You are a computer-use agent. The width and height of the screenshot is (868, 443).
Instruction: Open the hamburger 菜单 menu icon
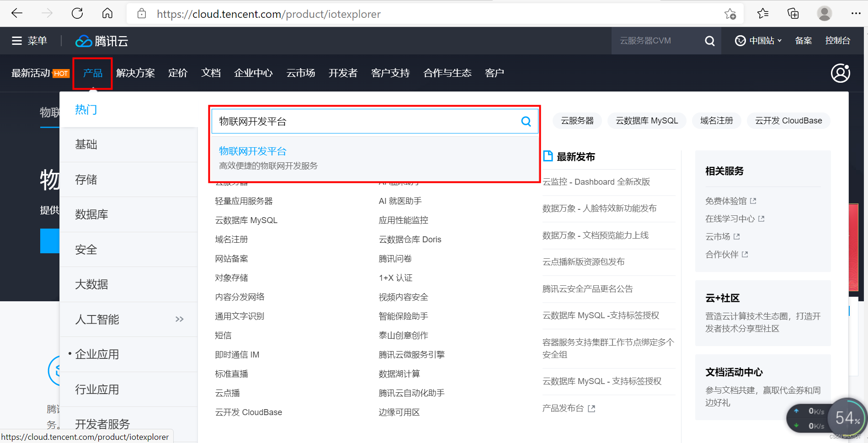click(x=17, y=41)
